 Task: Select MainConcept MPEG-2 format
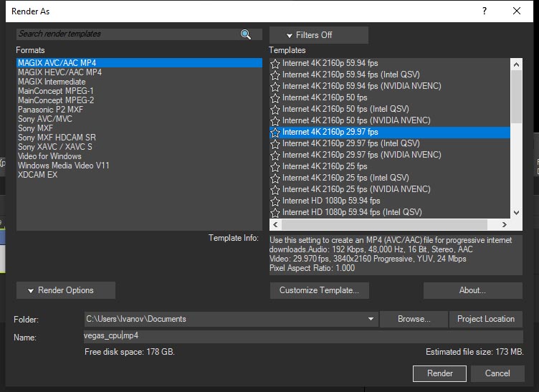[x=139, y=100]
